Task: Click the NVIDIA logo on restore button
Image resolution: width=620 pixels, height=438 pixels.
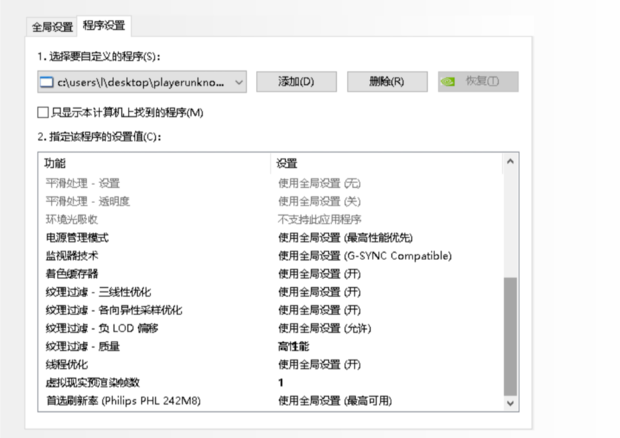Action: pyautogui.click(x=448, y=81)
